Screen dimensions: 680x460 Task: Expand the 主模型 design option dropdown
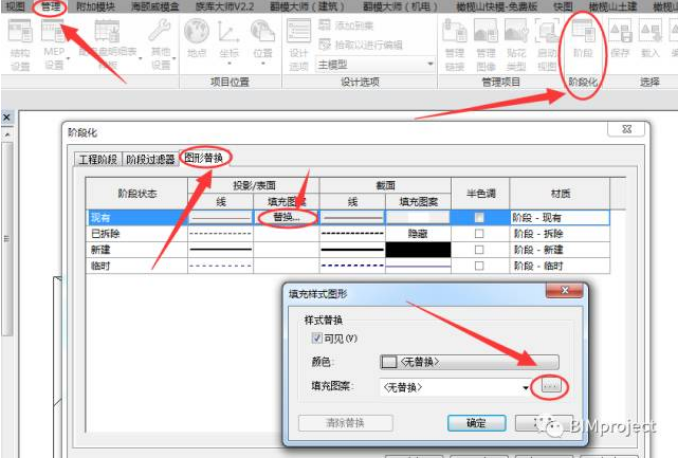click(x=430, y=64)
